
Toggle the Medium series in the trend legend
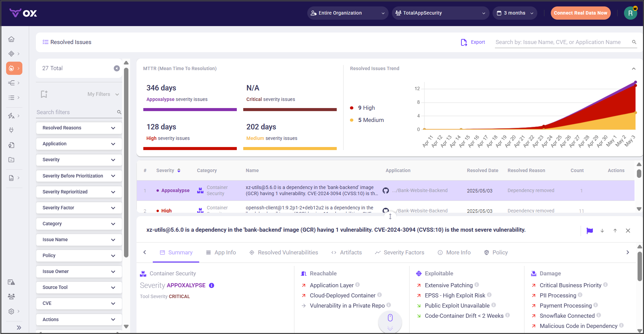[x=370, y=120]
